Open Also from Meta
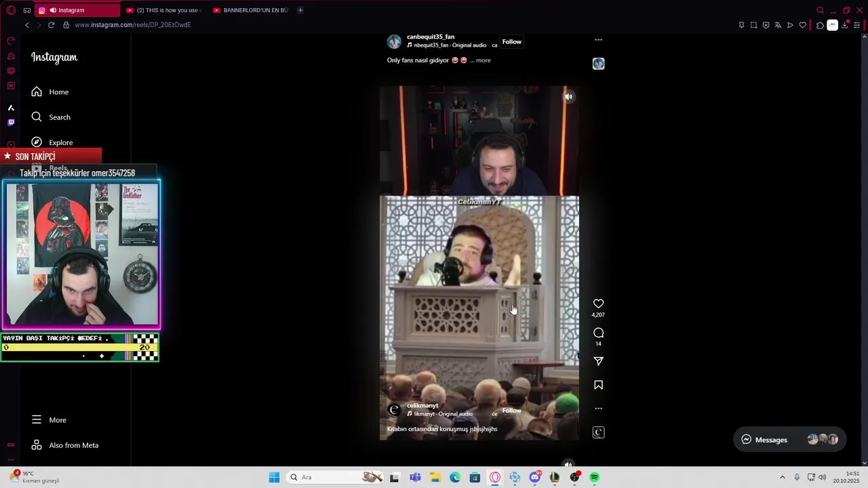The width and height of the screenshot is (868, 488). pyautogui.click(x=65, y=445)
